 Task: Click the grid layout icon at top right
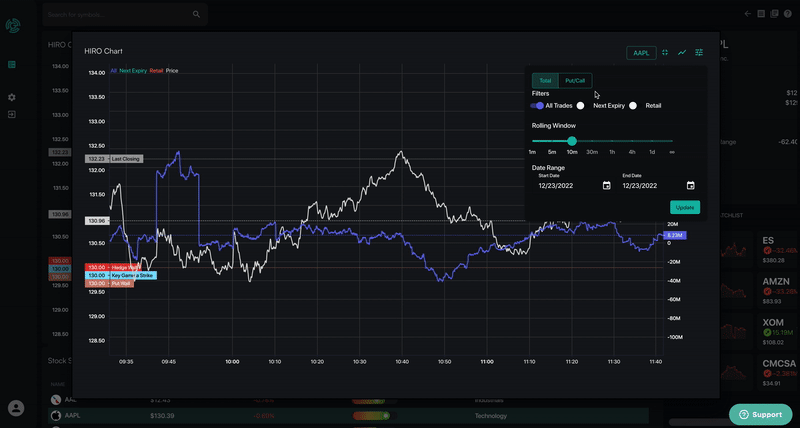click(761, 14)
